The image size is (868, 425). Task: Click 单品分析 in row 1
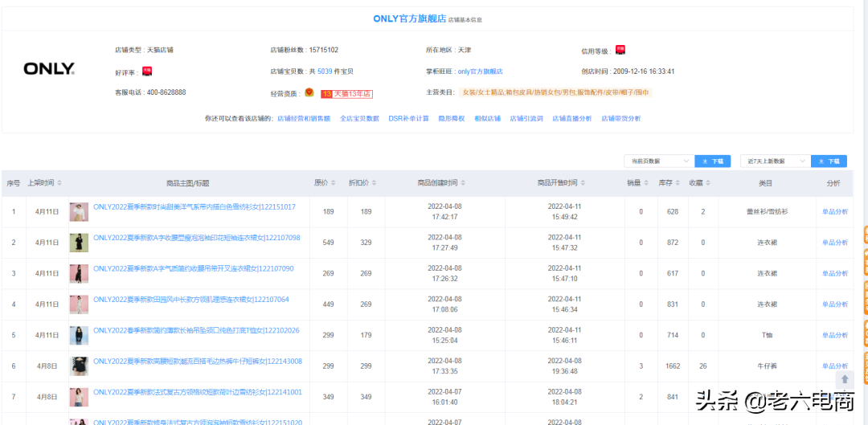click(x=835, y=211)
